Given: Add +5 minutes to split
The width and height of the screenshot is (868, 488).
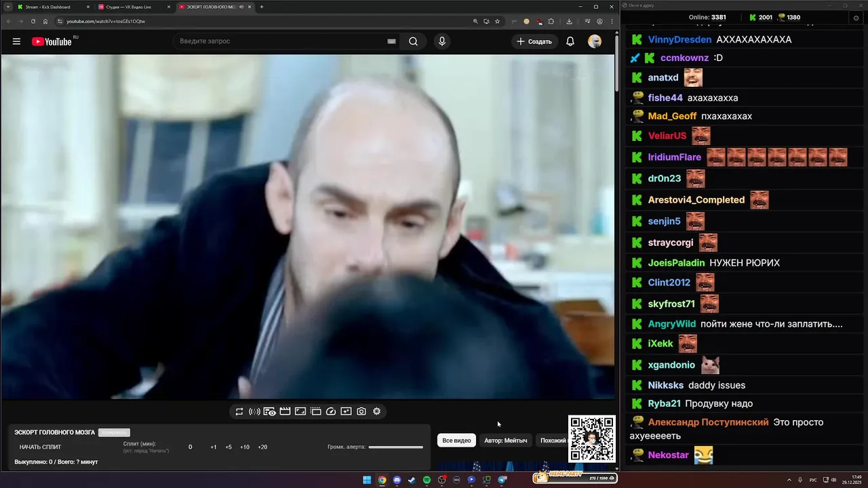Looking at the screenshot, I should click(x=229, y=447).
